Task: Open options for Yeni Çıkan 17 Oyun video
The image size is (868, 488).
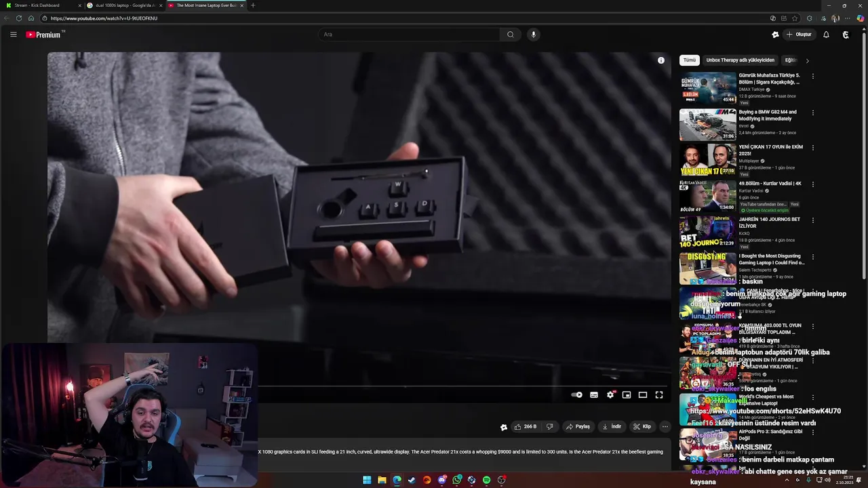Action: click(x=813, y=147)
